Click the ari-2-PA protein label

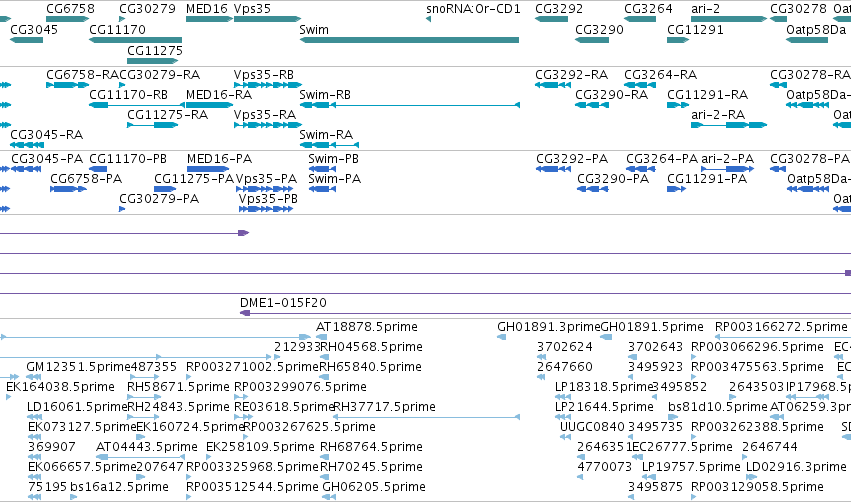[x=728, y=158]
